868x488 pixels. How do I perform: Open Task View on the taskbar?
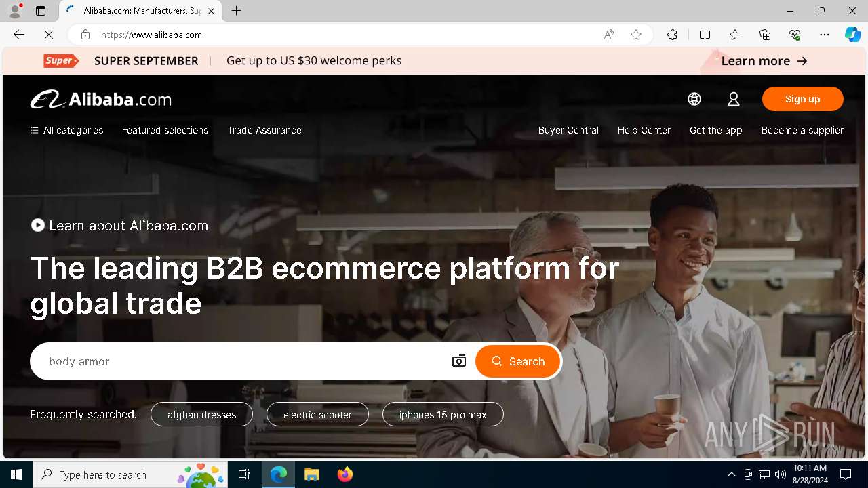coord(244,474)
